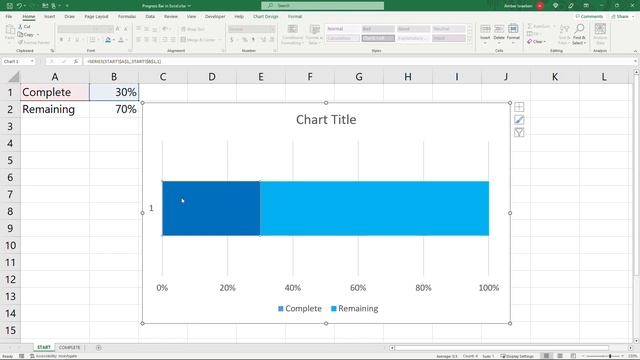The width and height of the screenshot is (640, 360).
Task: Switch to the Formulas tab
Action: [127, 16]
